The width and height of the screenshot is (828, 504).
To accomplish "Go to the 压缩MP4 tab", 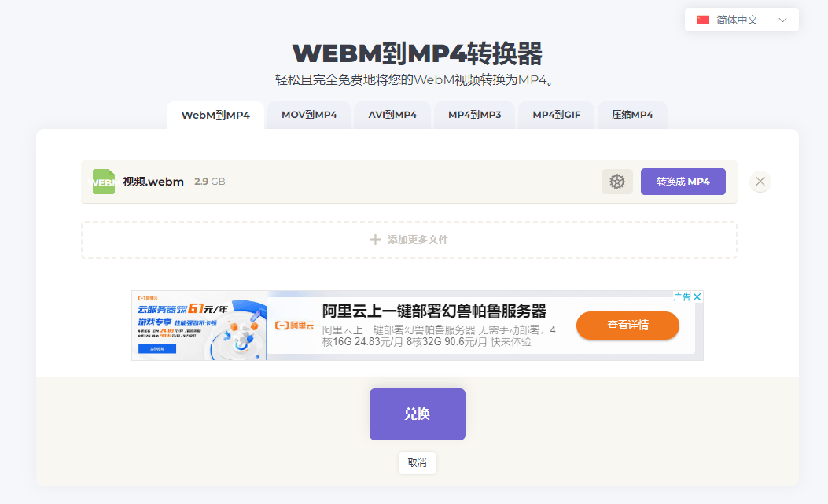I will click(x=632, y=115).
